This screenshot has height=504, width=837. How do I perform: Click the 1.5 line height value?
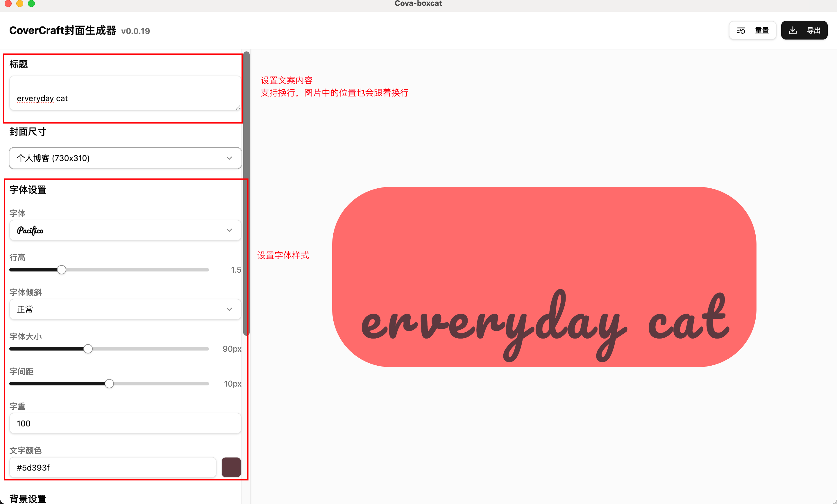(236, 270)
